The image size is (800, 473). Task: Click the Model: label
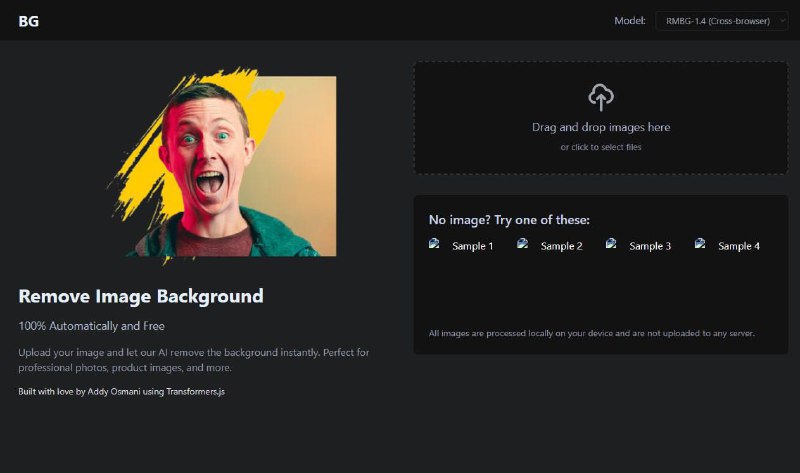(x=630, y=21)
